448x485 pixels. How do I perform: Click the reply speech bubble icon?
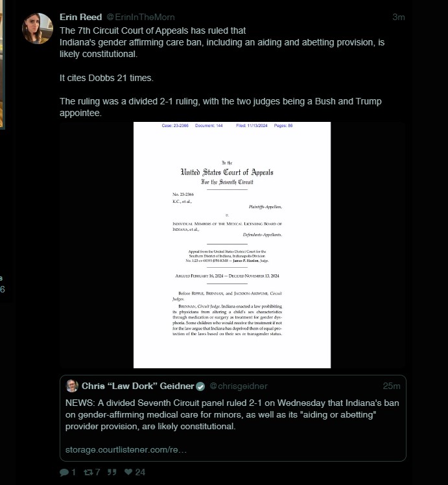(64, 472)
